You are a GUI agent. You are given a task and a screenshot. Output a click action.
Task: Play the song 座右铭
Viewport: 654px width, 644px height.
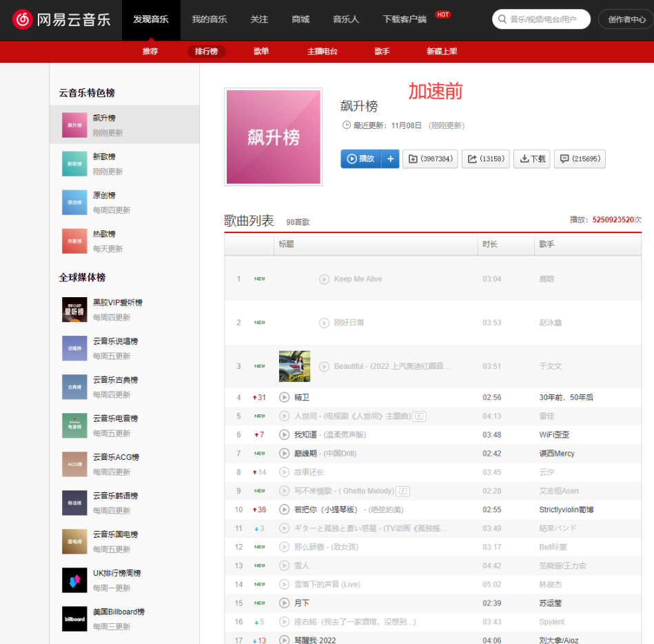(x=284, y=622)
